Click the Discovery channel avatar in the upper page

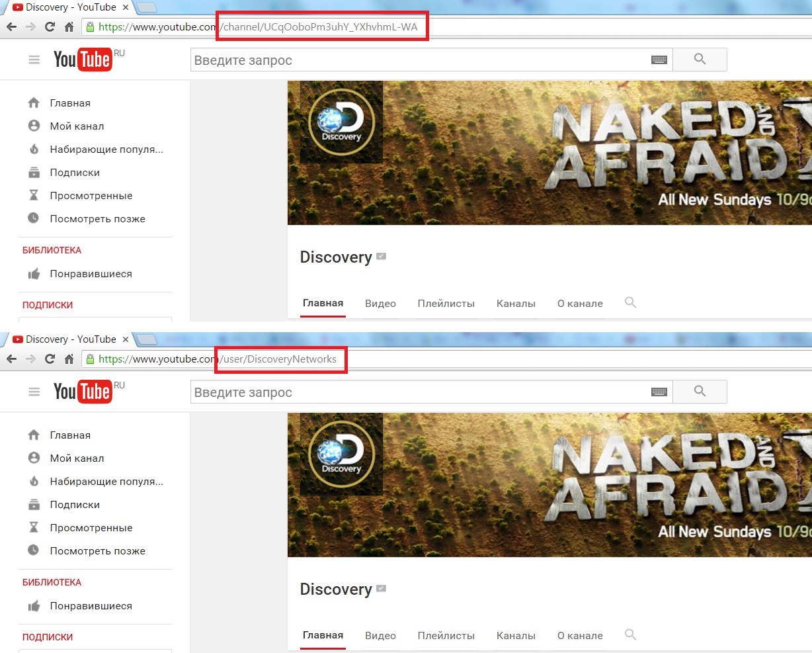point(341,122)
